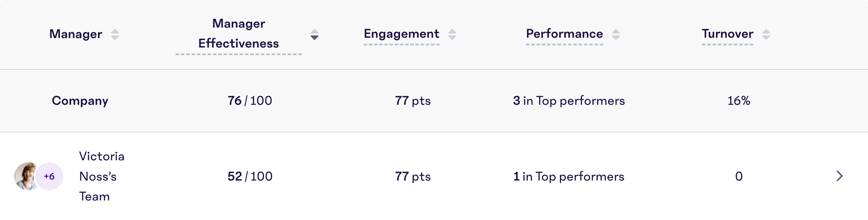Click the Engagement column sort icon

coord(453,34)
